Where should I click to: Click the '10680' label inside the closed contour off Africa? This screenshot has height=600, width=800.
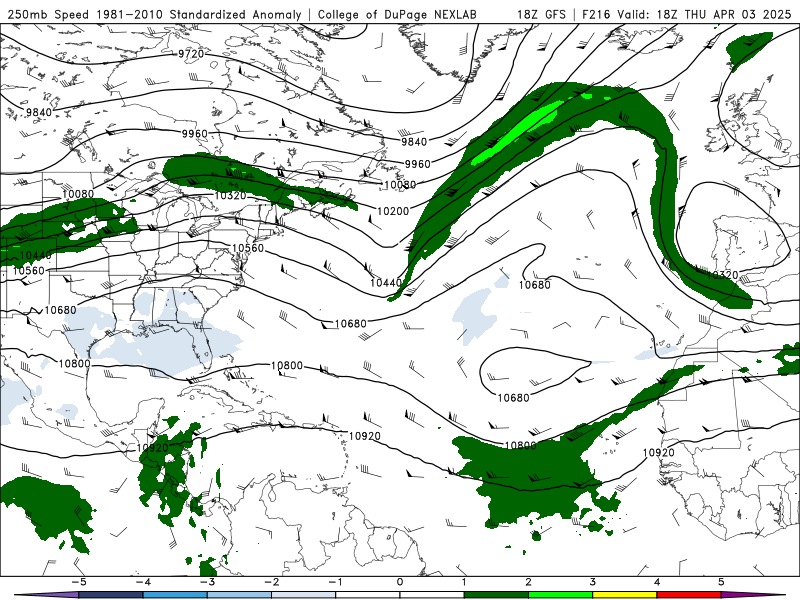(x=513, y=398)
